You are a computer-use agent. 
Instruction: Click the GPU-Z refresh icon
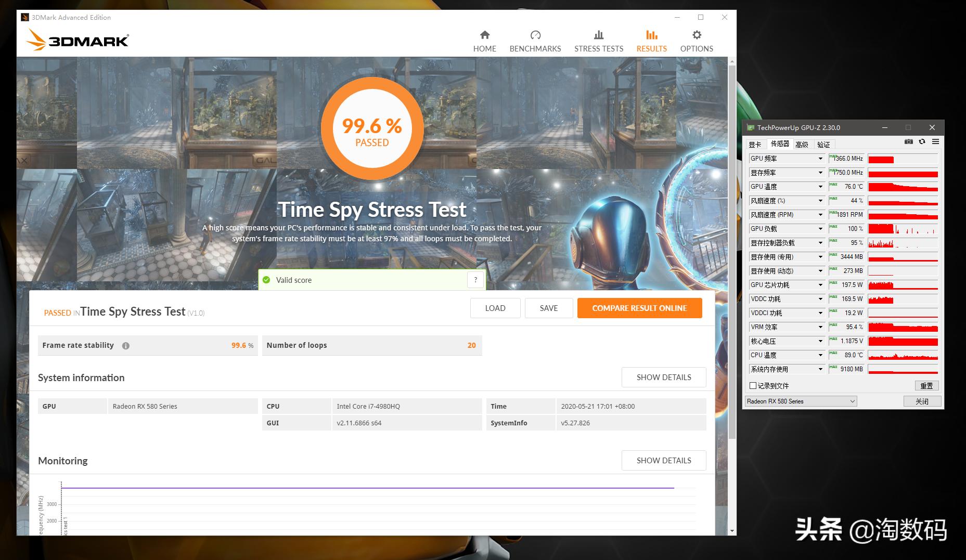coord(922,142)
